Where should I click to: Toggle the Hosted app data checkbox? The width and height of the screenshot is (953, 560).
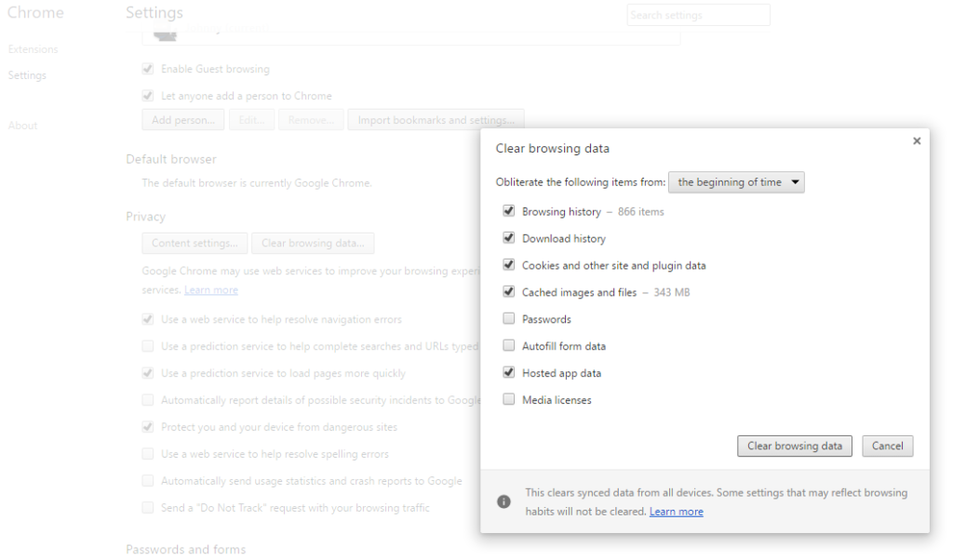click(508, 373)
